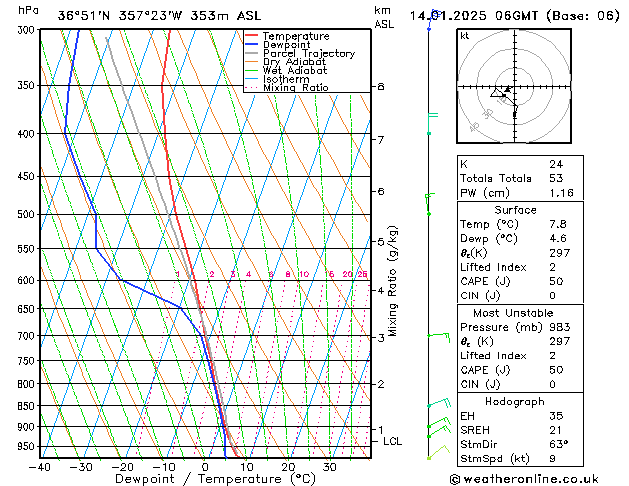Click the Totals Totals value 53

(x=556, y=178)
